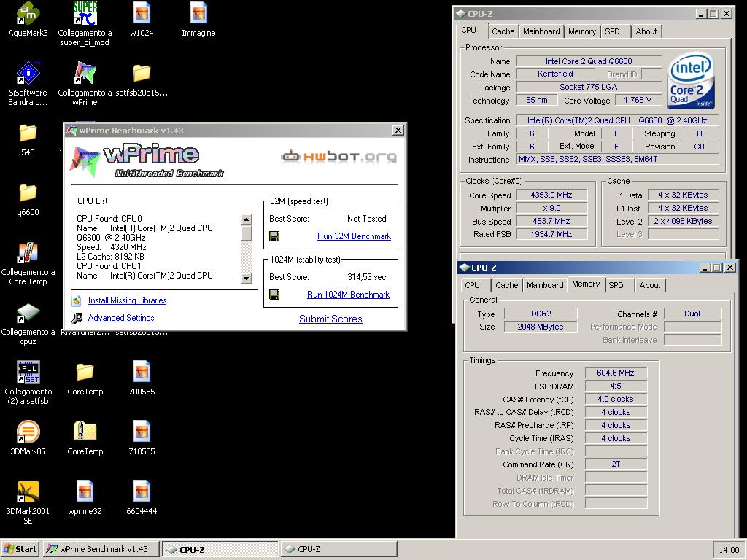Open the 6604444 image file
The height and width of the screenshot is (560, 747).
(142, 492)
